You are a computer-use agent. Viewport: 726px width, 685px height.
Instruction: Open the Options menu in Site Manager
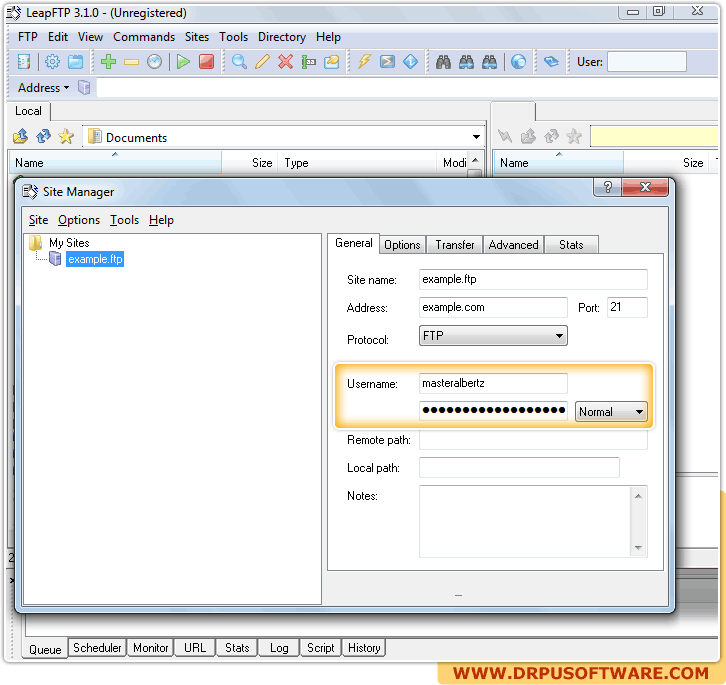(x=79, y=220)
